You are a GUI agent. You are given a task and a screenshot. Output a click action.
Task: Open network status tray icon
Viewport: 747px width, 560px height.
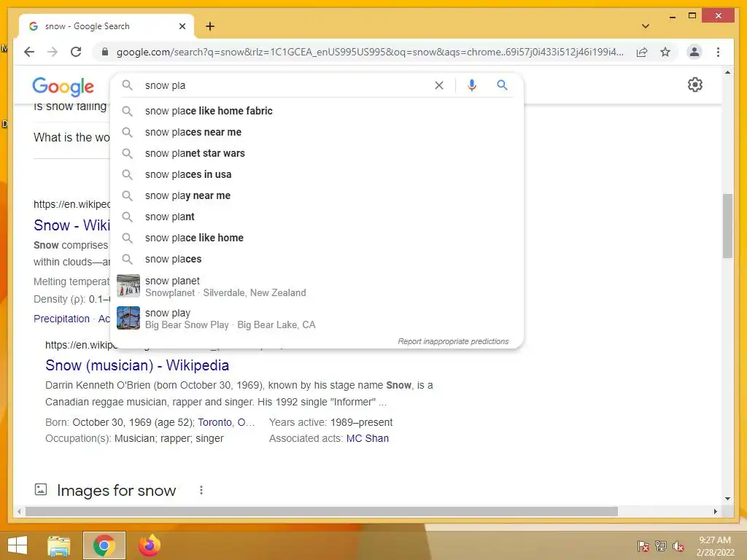click(660, 546)
